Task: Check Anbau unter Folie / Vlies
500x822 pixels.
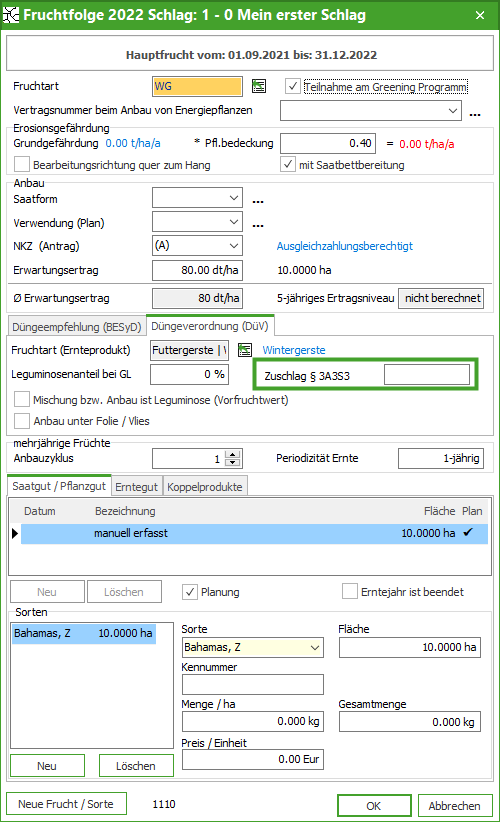Action: 22,420
